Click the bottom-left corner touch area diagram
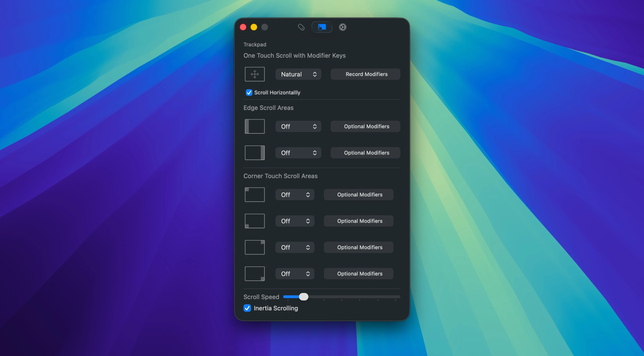Image resolution: width=644 pixels, height=356 pixels. tap(255, 221)
